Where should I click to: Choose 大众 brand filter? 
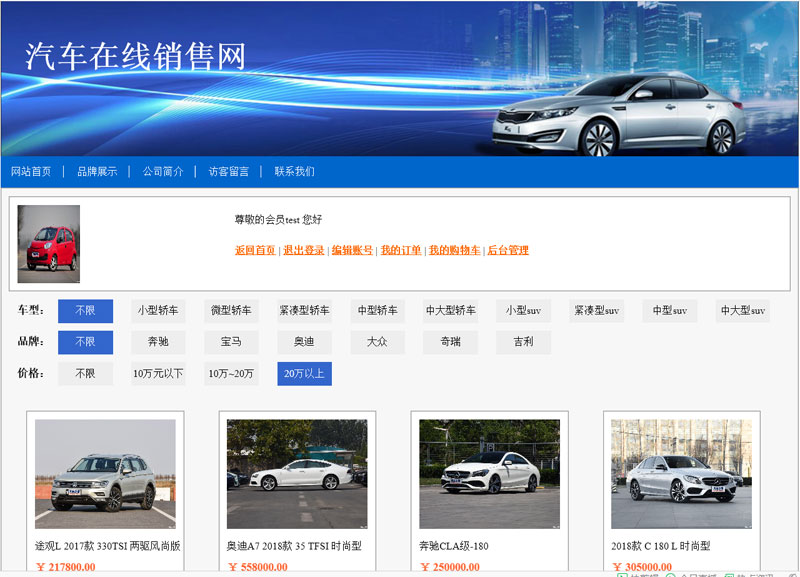point(378,342)
